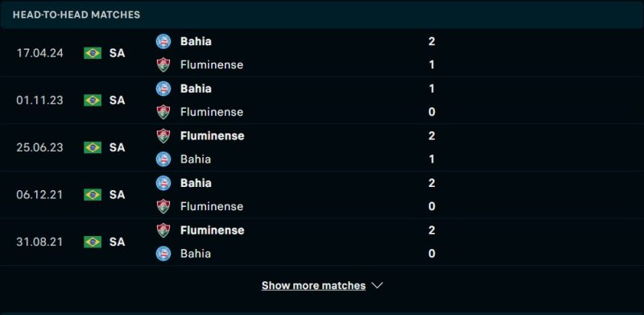Click Fluminense crest in 31.08.21 match
This screenshot has width=644, height=315.
pyautogui.click(x=163, y=230)
